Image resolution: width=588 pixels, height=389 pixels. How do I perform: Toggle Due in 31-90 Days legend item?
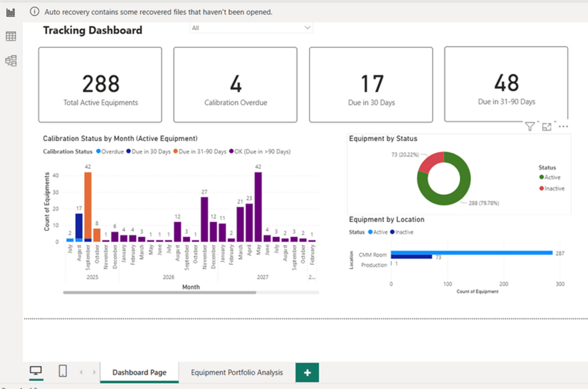point(201,152)
